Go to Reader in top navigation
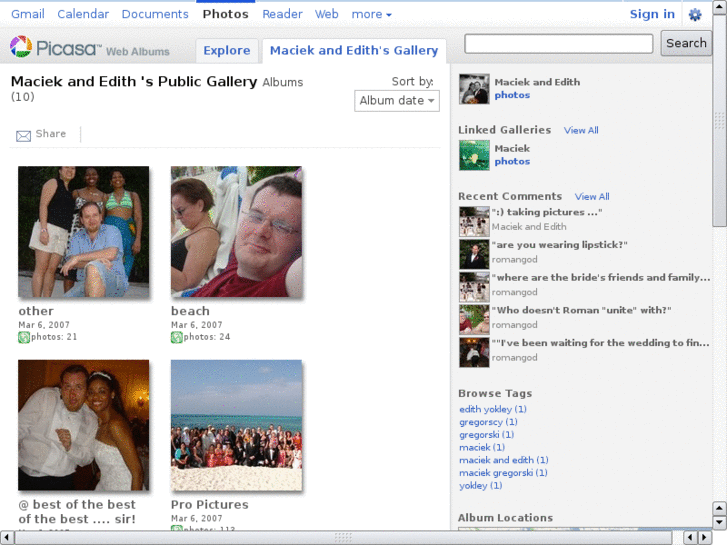 click(282, 14)
